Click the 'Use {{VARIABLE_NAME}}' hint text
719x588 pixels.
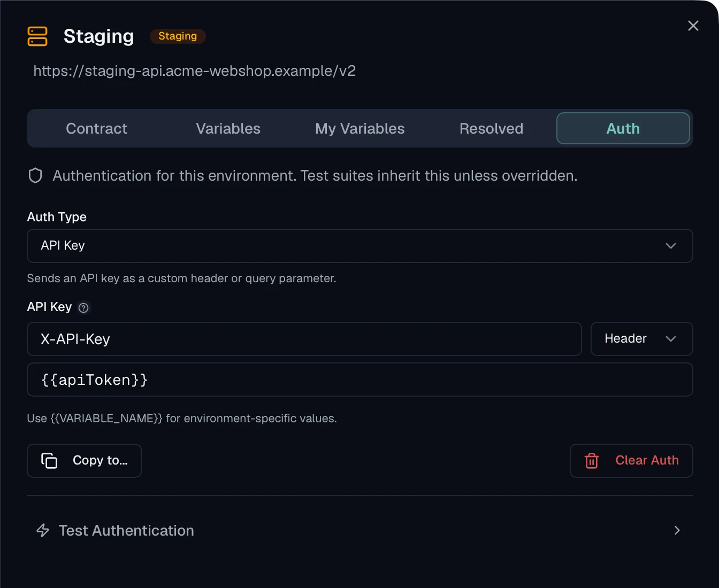(182, 419)
